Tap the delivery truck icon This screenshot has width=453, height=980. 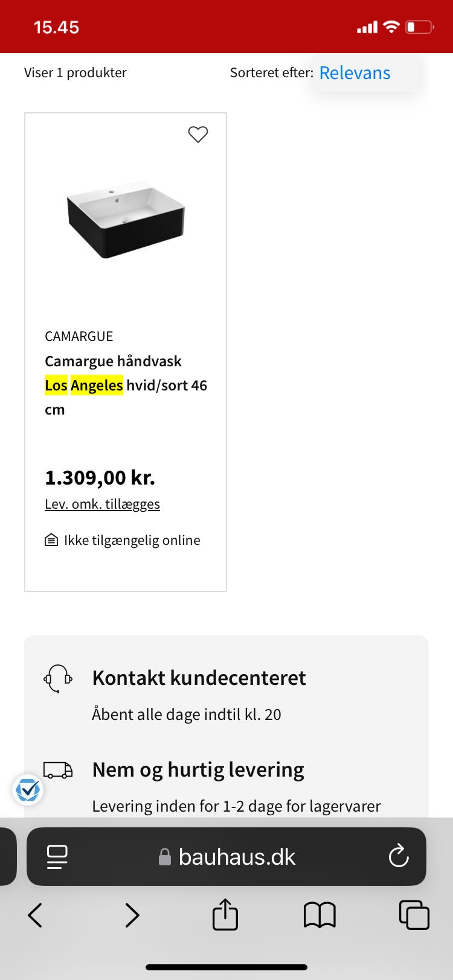(x=58, y=770)
